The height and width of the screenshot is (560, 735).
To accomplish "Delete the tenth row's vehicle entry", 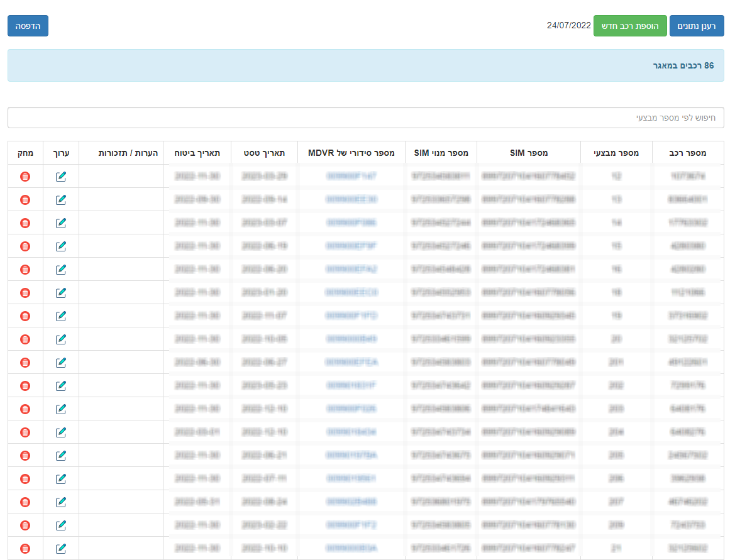I will coord(25,386).
